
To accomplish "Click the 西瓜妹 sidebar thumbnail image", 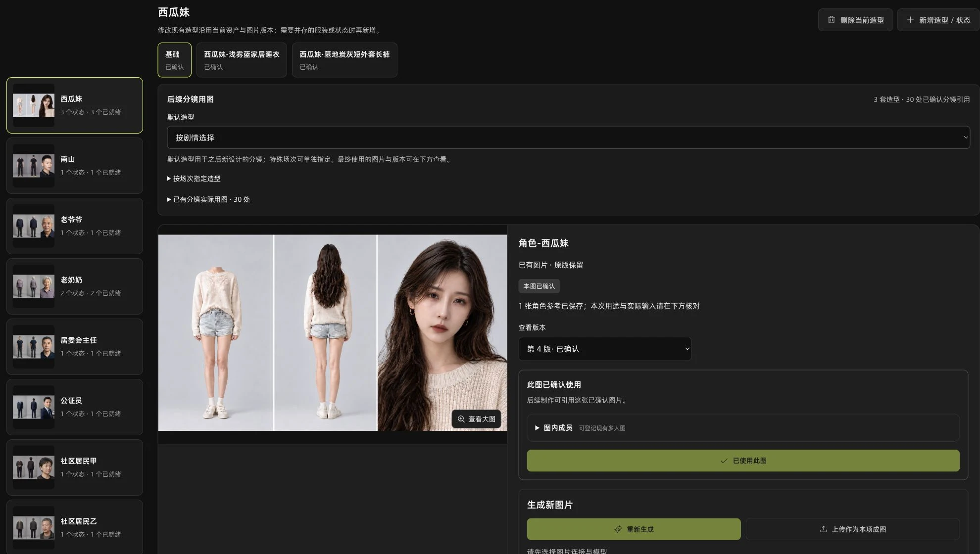I will [x=34, y=105].
